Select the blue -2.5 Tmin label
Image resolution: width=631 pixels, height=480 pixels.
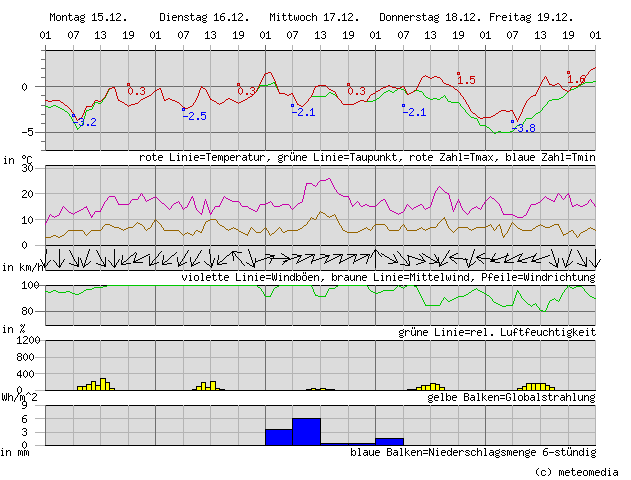click(x=195, y=116)
